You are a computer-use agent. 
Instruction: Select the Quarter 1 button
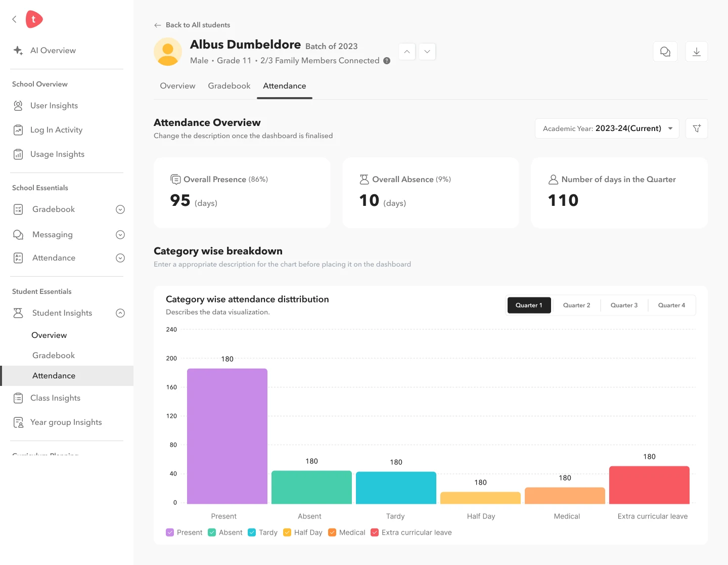[529, 305]
